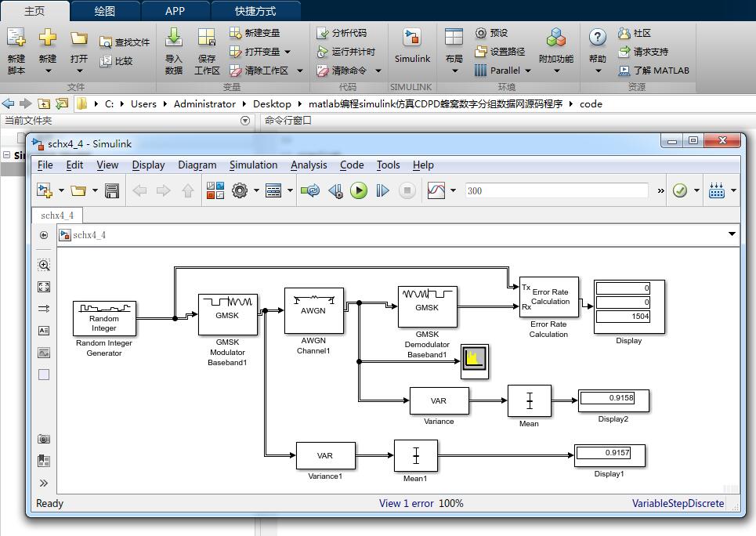Expand the model path breadcrumb dropdown

[732, 234]
